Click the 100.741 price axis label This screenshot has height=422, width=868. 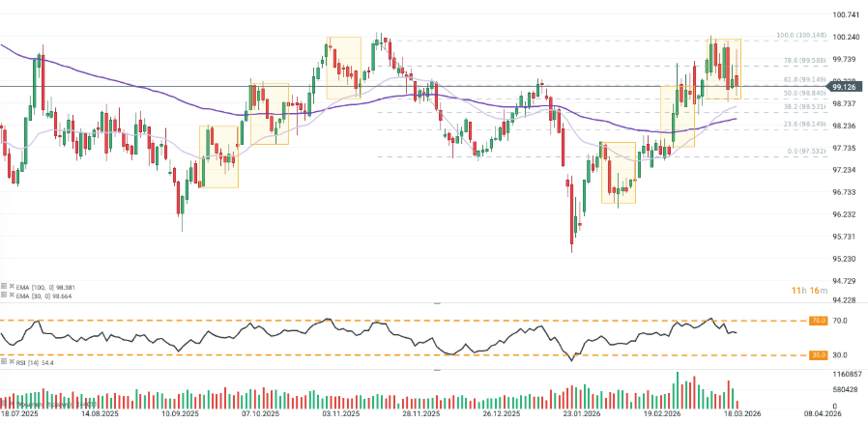[x=847, y=14]
